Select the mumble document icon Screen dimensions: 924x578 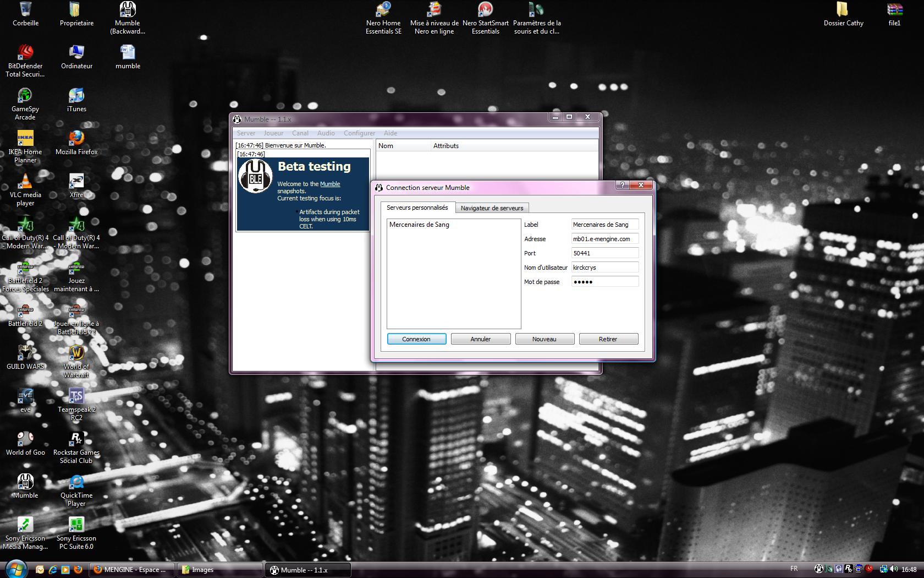pyautogui.click(x=128, y=57)
